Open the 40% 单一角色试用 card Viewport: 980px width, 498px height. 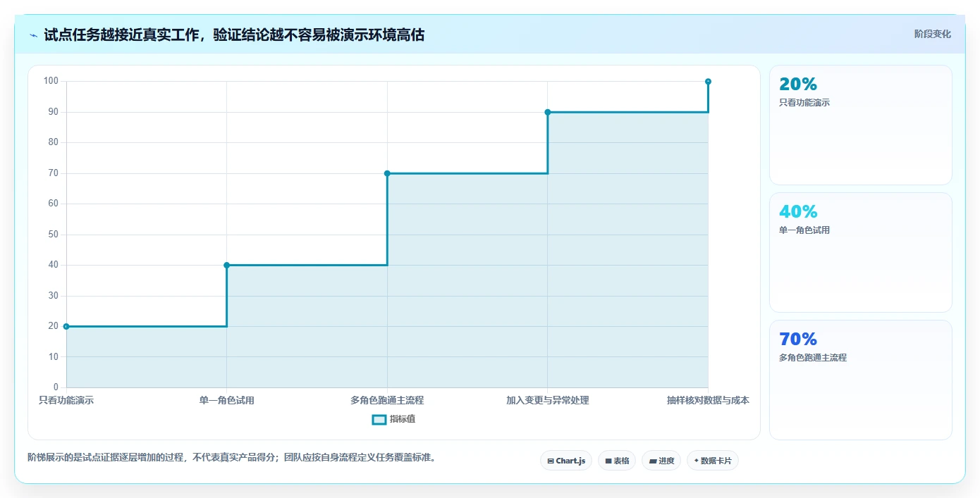point(860,252)
